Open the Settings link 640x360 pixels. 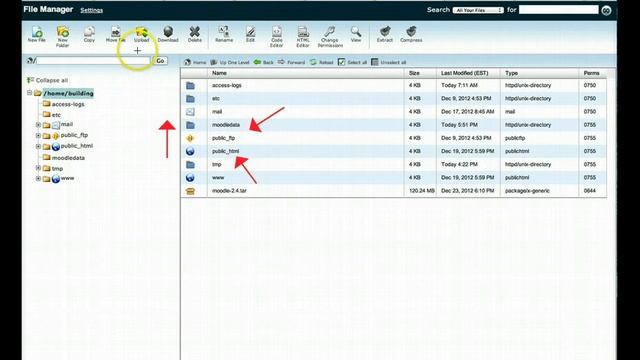[x=91, y=10]
